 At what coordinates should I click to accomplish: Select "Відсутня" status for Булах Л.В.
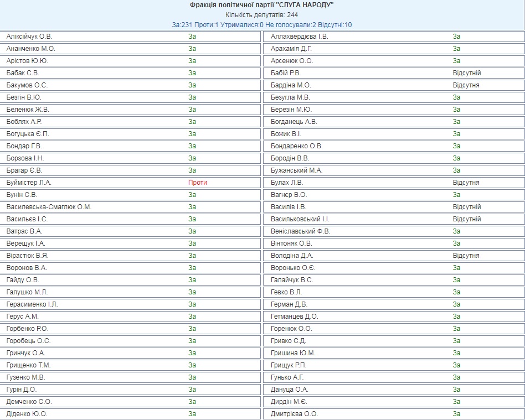[466, 183]
